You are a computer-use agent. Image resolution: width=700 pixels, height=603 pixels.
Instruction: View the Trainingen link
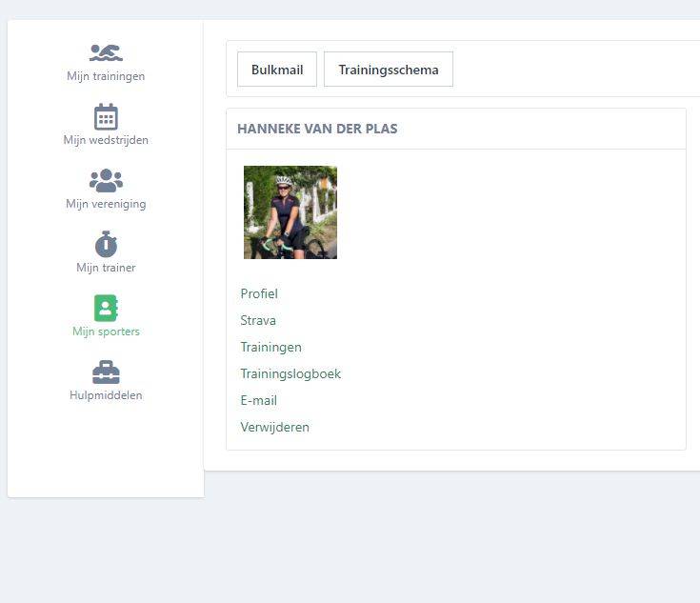(x=271, y=348)
